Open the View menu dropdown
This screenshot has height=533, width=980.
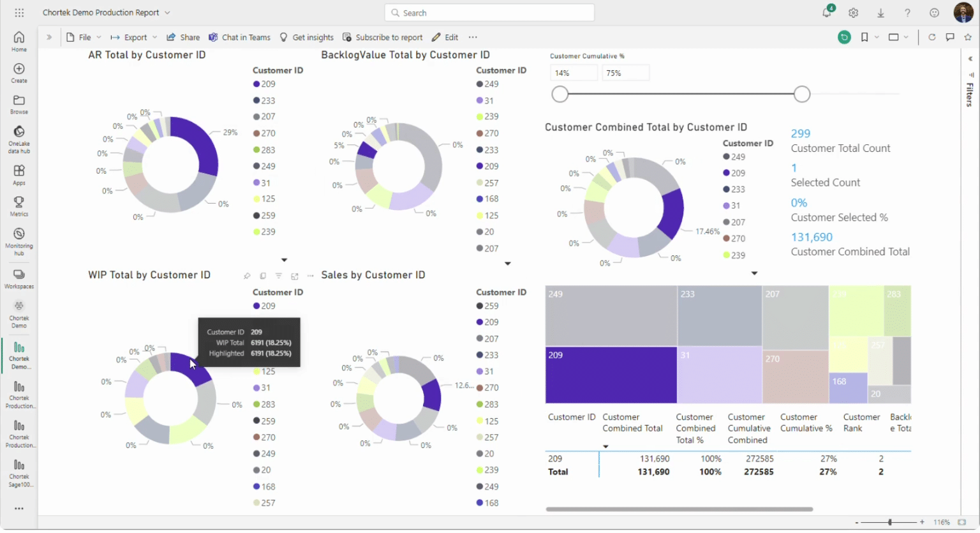pyautogui.click(x=898, y=37)
